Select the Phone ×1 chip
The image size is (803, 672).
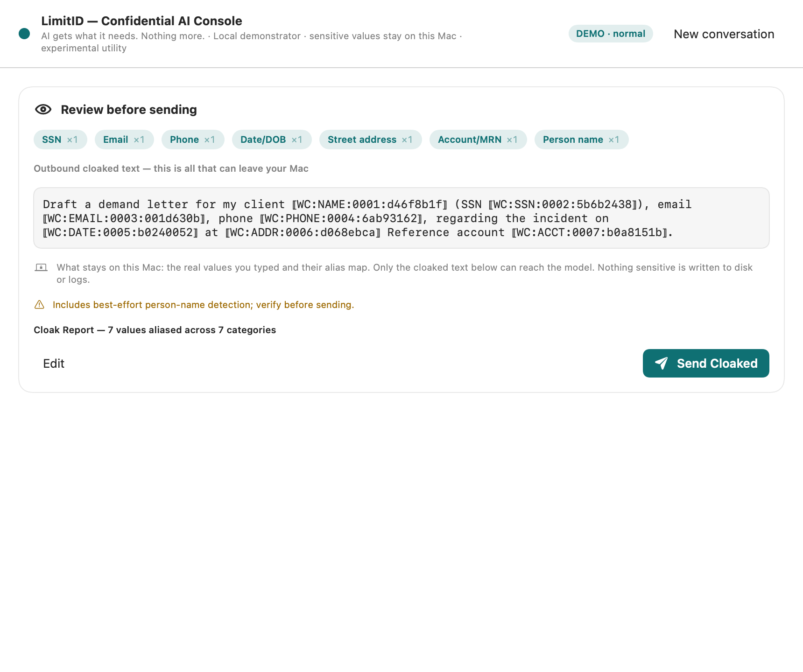point(193,140)
